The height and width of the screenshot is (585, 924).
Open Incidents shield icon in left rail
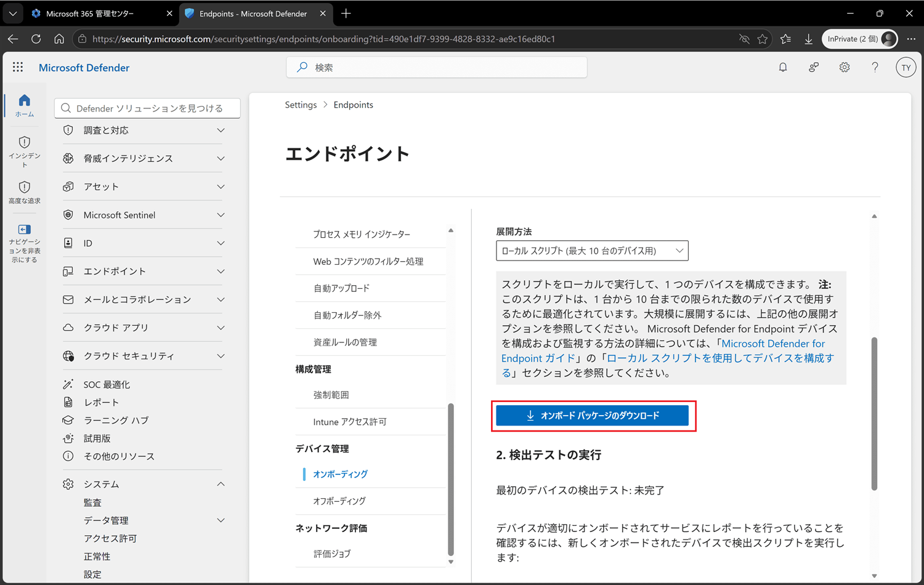pos(25,142)
